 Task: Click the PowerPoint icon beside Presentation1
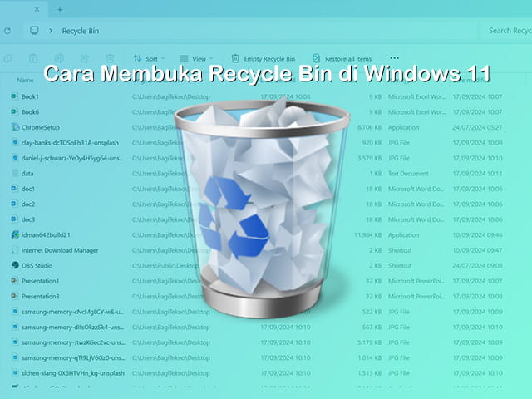click(15, 281)
